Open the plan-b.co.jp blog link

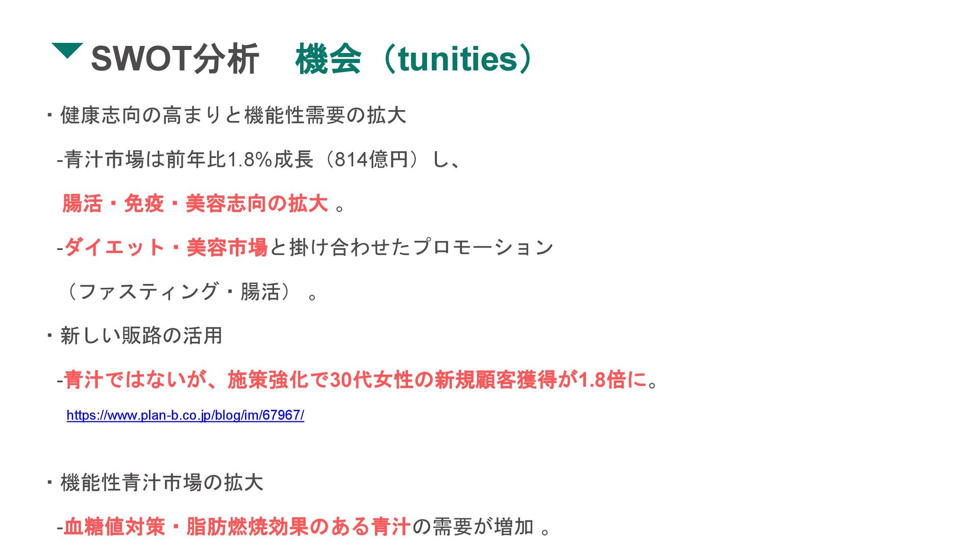click(185, 415)
